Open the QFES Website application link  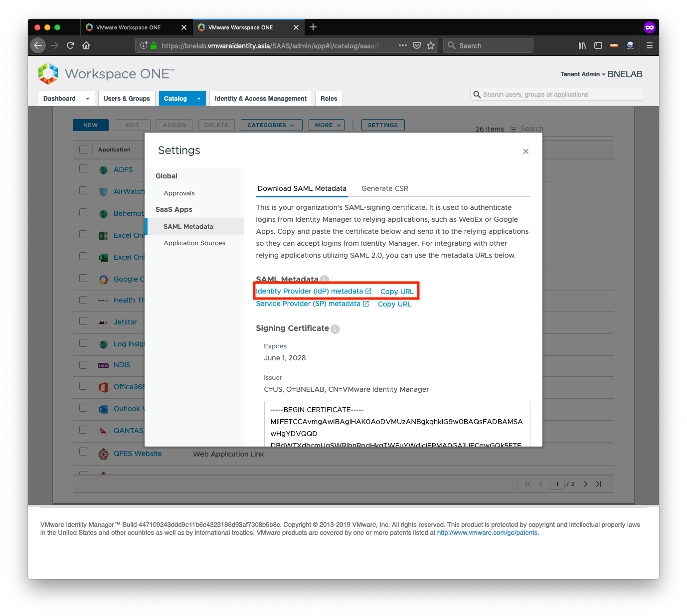click(138, 454)
